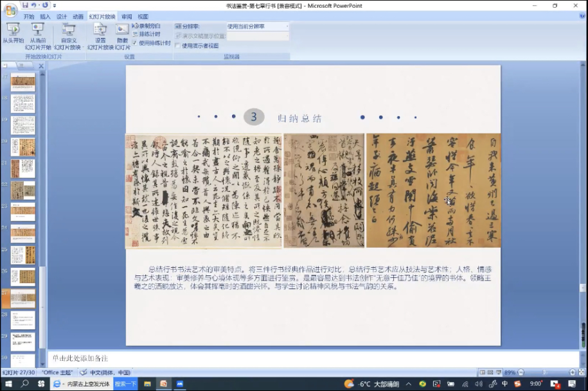This screenshot has width=588, height=391.
Task: Click 隐藏幻灯片 button
Action: [122, 37]
